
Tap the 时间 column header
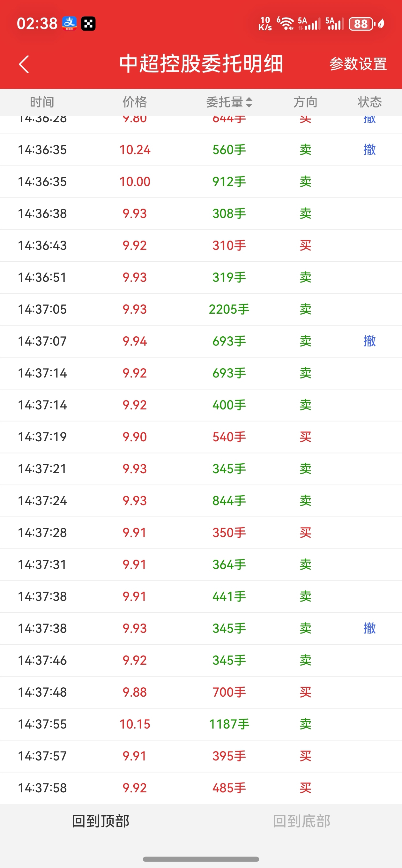(42, 102)
